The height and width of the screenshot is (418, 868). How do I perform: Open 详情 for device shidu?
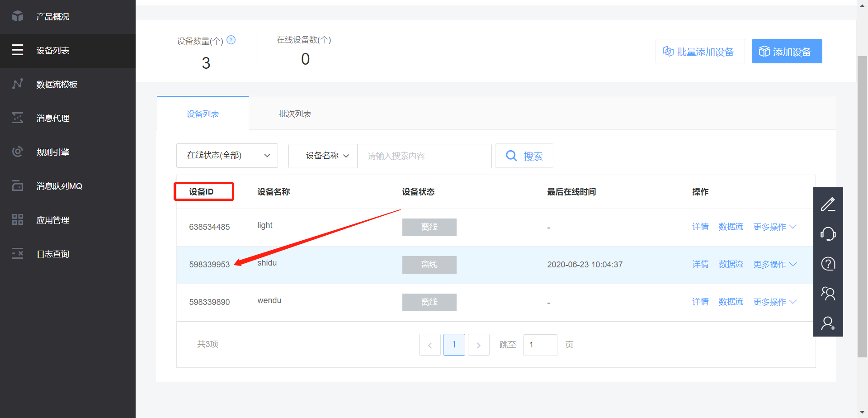[x=700, y=264]
